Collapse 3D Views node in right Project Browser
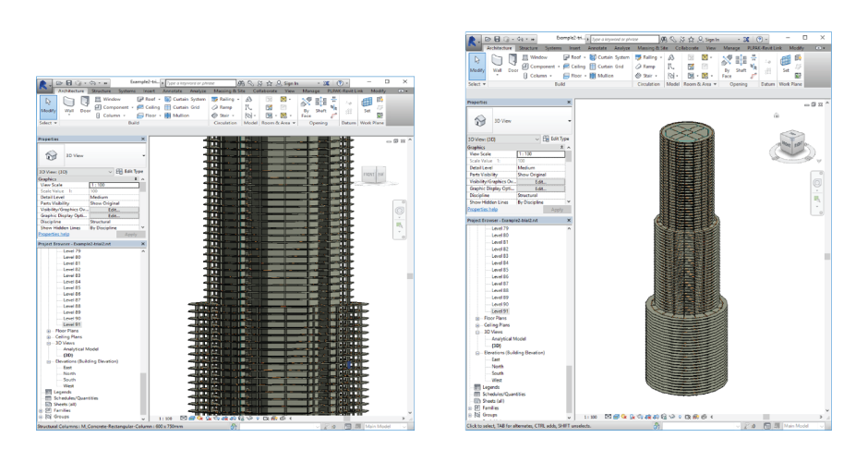Screen dimensions: 868x462 (477, 333)
